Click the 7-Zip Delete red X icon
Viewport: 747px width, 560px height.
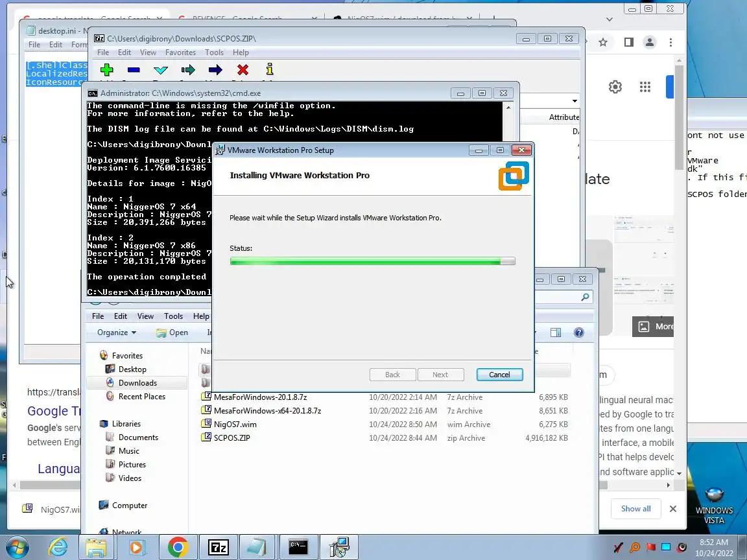click(243, 70)
